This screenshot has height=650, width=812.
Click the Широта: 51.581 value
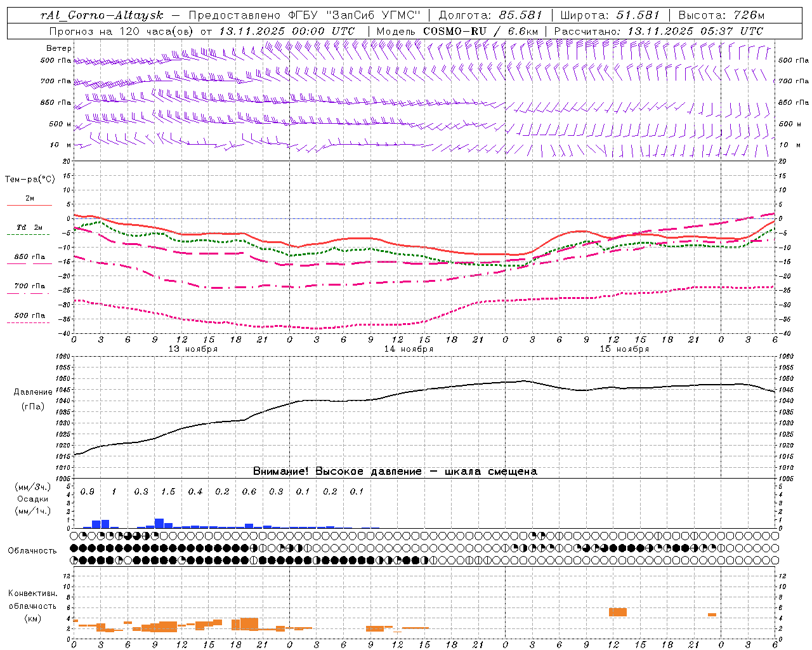(x=610, y=15)
